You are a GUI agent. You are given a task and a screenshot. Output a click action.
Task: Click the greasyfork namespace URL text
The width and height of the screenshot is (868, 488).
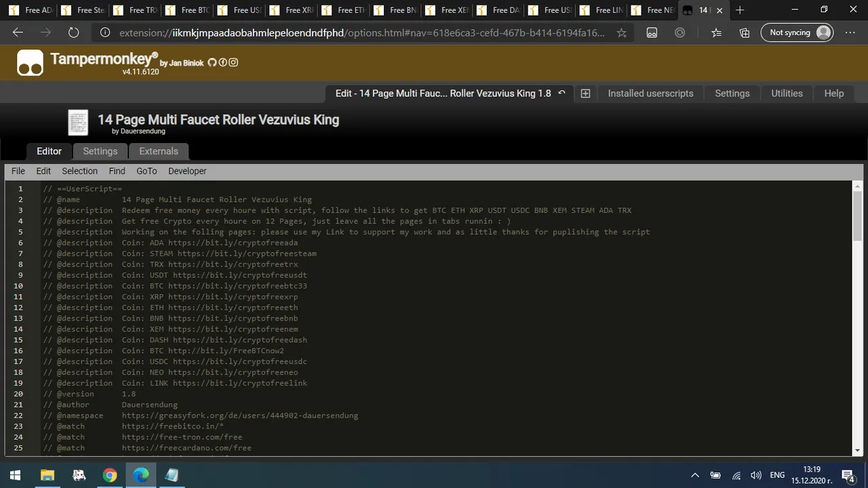240,415
